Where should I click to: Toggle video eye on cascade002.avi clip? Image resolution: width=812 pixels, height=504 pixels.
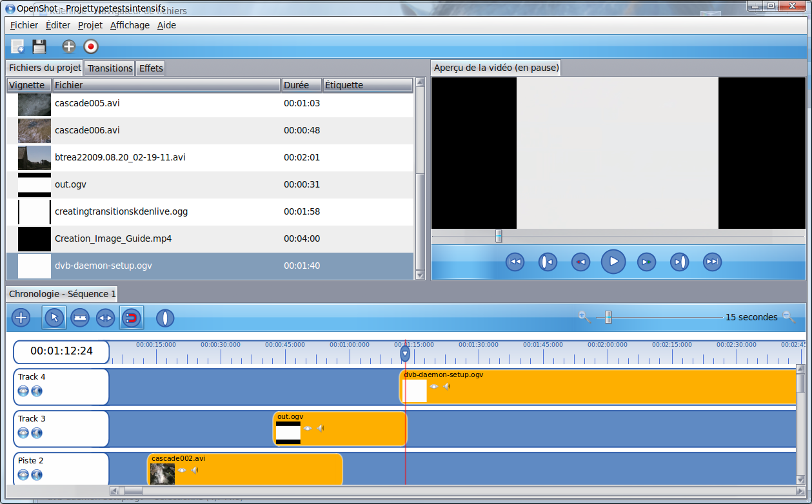[x=182, y=470]
